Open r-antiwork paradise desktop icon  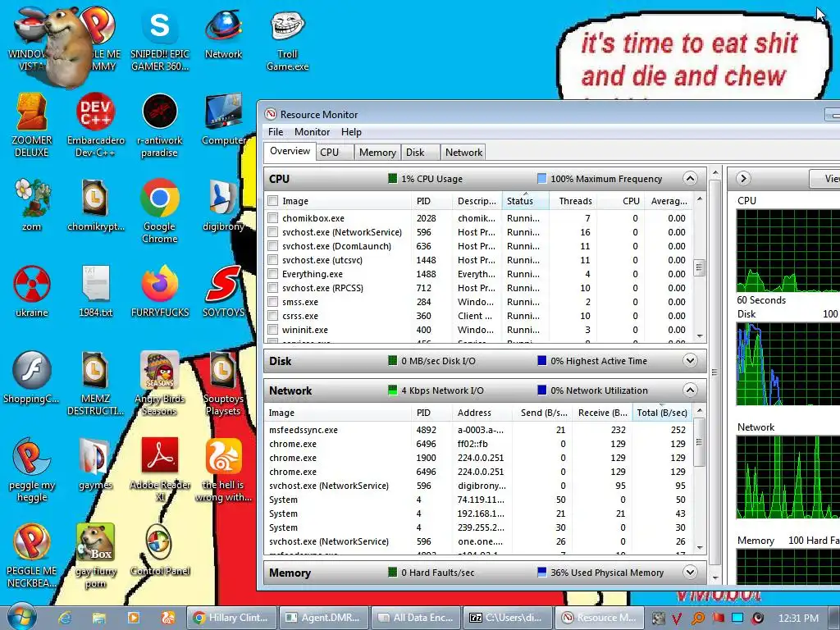click(160, 126)
